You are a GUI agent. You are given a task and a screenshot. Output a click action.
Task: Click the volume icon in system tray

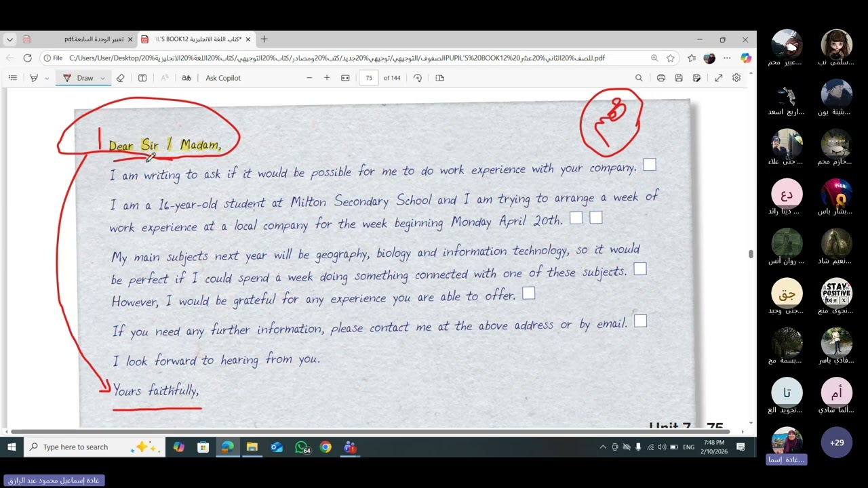[x=662, y=447]
